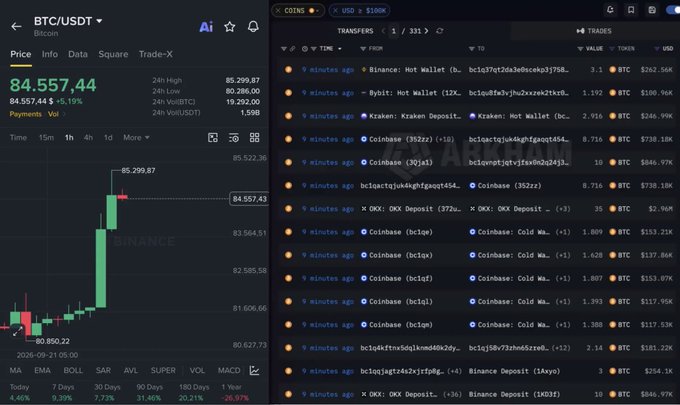Expand the chart with the fullscreen arrows icon
The width and height of the screenshot is (680, 405).
pyautogui.click(x=17, y=332)
